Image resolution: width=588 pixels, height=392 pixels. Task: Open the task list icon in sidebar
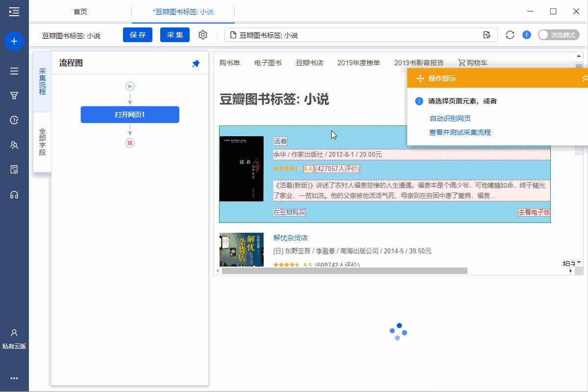pyautogui.click(x=14, y=71)
